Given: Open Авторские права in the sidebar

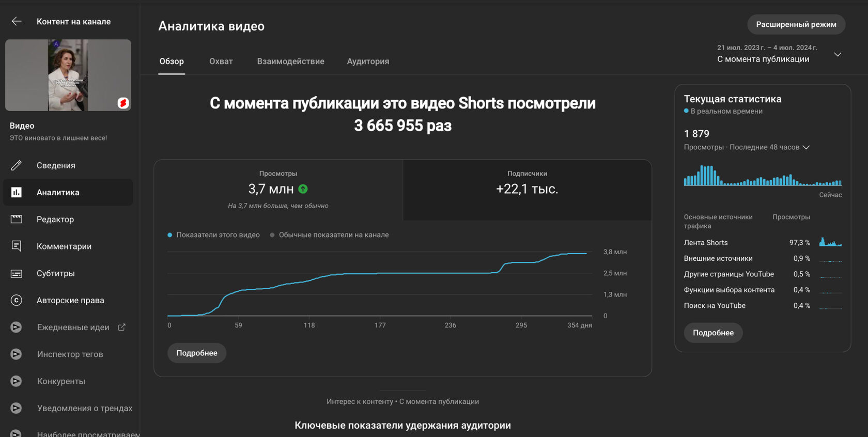Looking at the screenshot, I should click(x=68, y=300).
